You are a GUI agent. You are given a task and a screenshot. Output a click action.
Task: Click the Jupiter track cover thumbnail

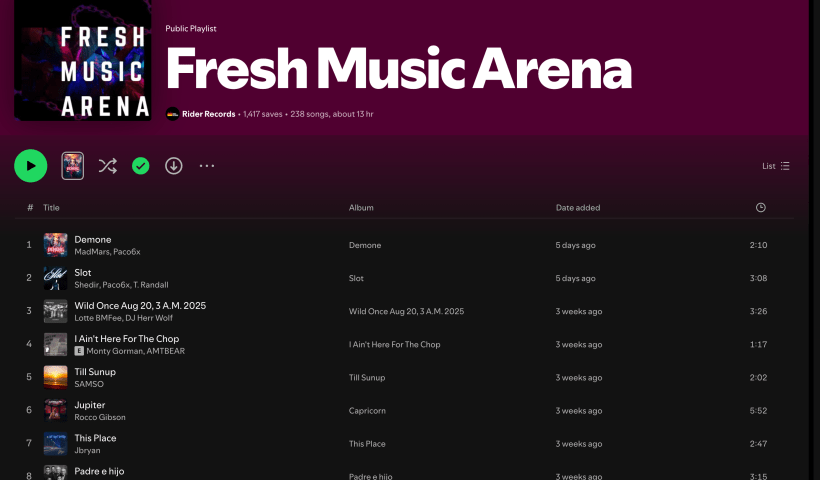point(56,411)
